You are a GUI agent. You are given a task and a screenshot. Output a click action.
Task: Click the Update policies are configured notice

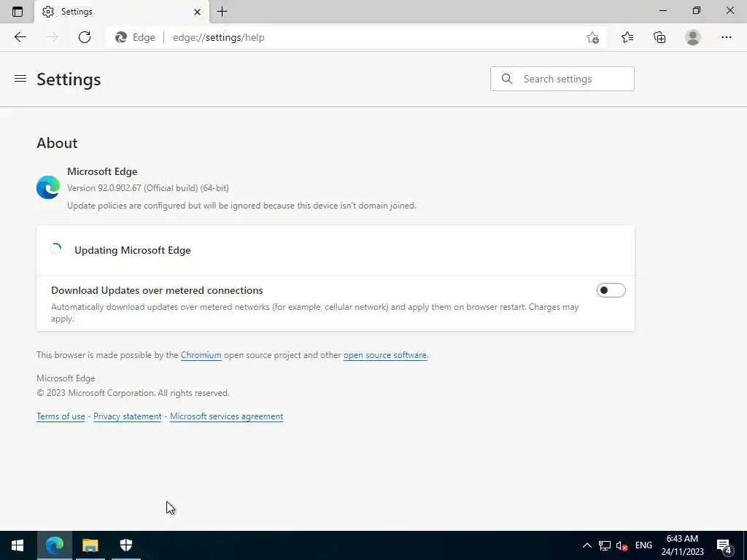point(241,206)
